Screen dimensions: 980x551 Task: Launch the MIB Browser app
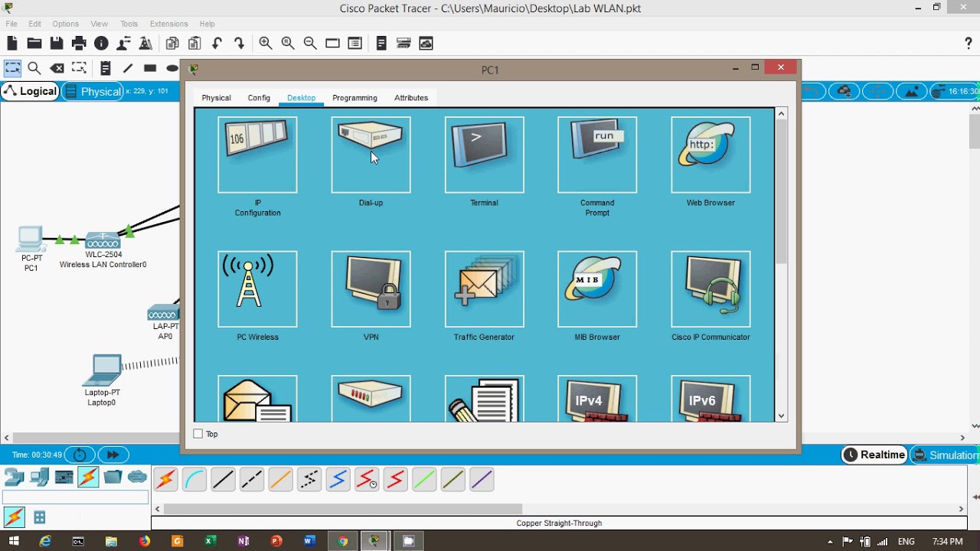(597, 289)
